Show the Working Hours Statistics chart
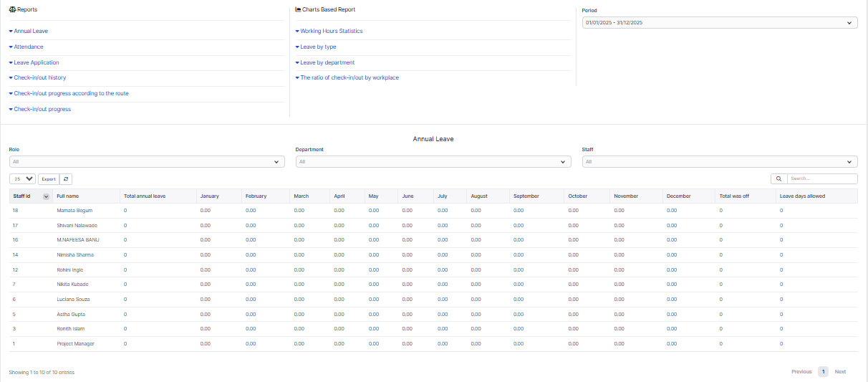This screenshot has width=868, height=382. [331, 32]
